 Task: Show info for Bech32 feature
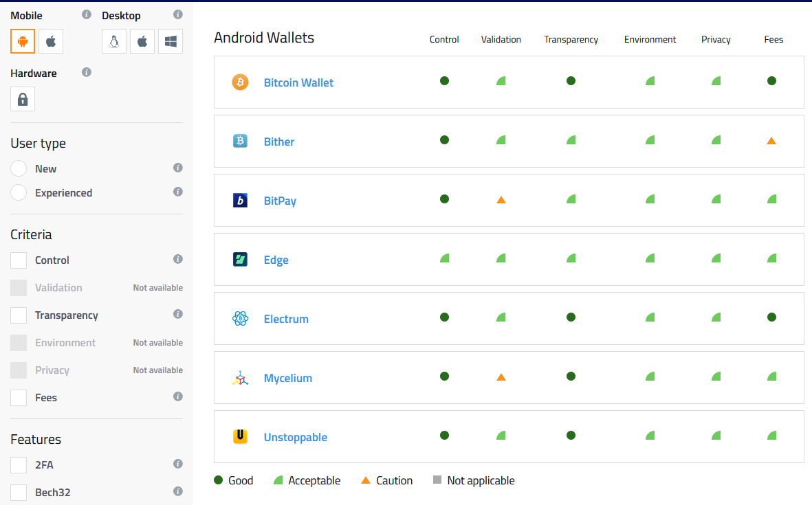[178, 491]
